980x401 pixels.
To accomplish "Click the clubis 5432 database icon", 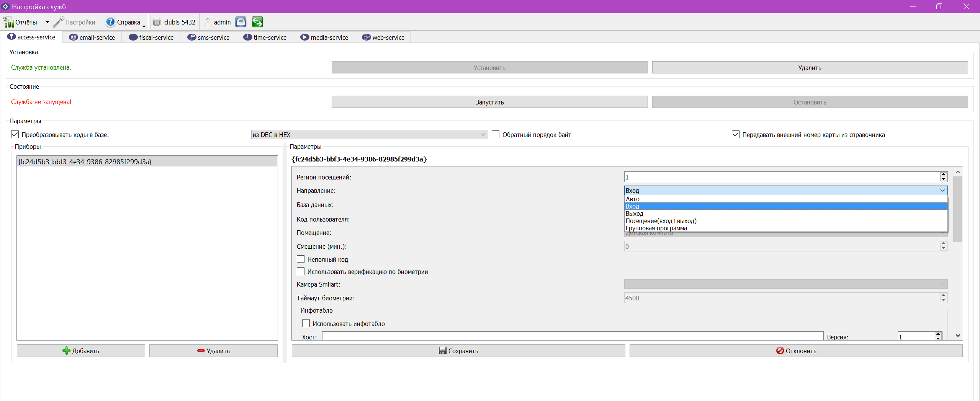I will click(x=157, y=22).
